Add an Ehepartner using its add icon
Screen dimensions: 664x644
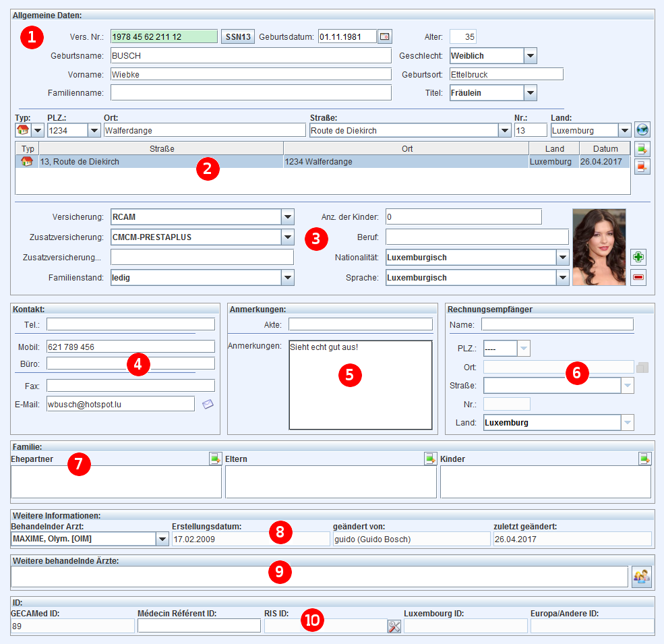215,459
